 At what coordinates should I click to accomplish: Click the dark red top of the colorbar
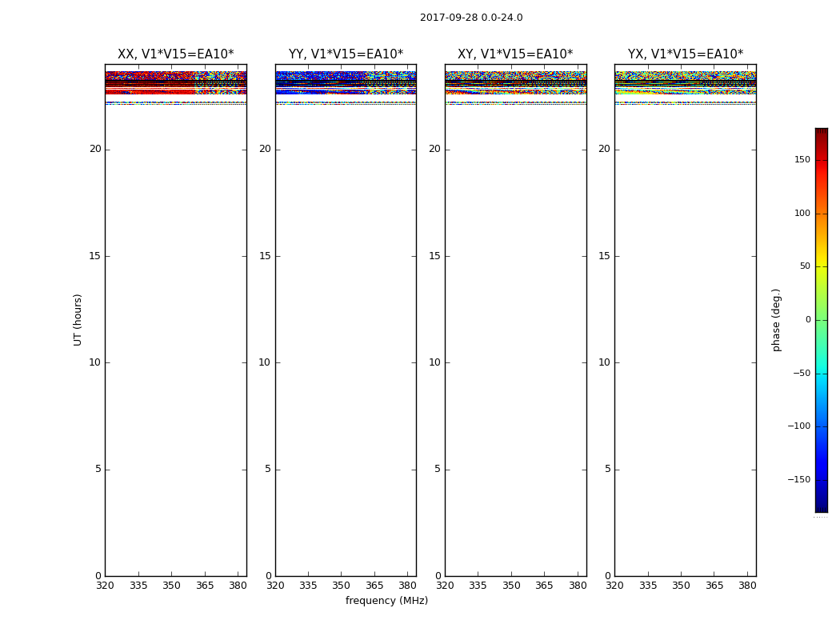pos(822,133)
